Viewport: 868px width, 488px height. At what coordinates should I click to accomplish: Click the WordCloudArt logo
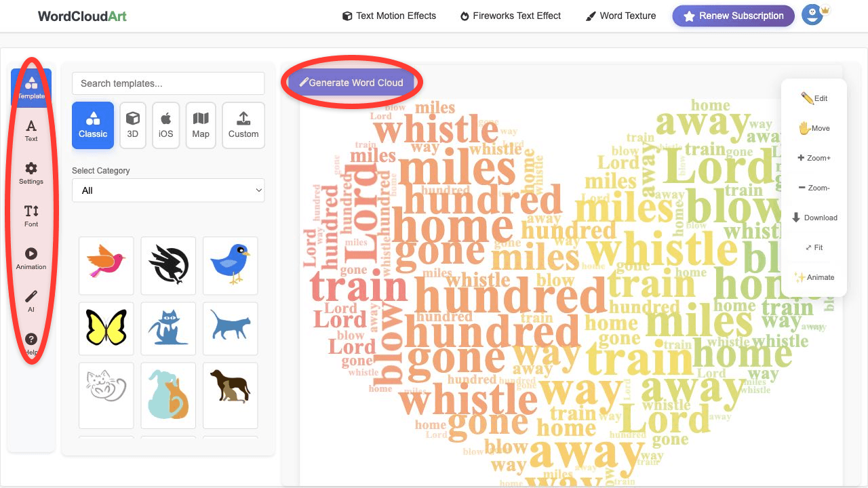82,16
